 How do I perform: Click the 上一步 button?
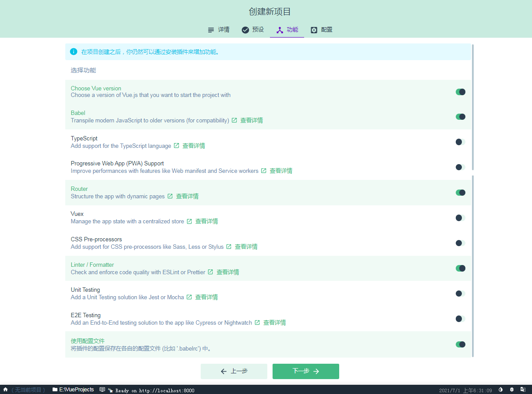coord(234,371)
